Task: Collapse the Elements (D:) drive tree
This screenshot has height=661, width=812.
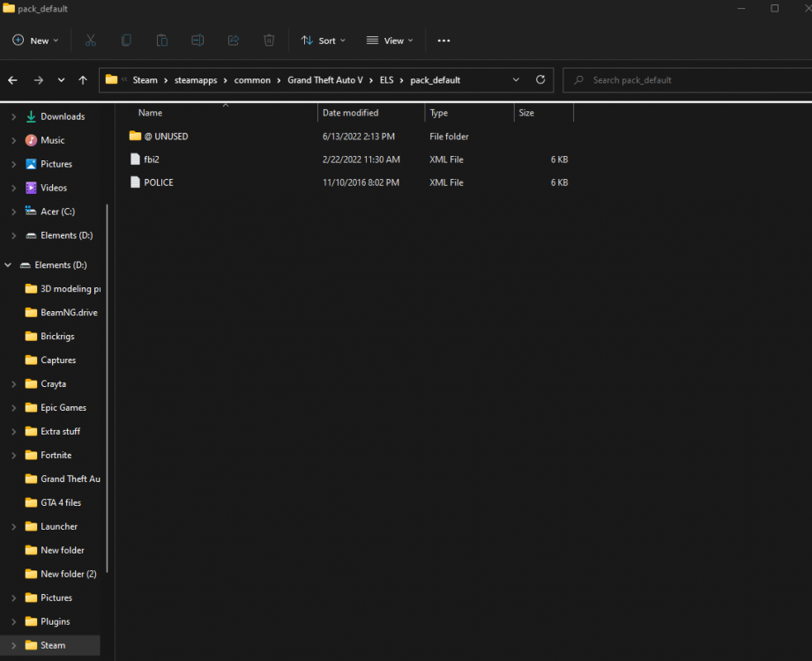Action: 9,265
